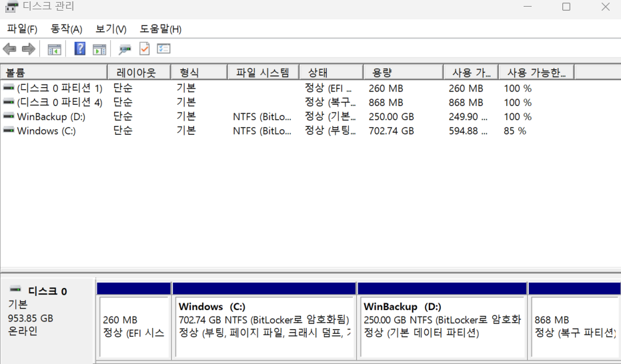Open the 동작(A) menu
Viewport: 621px width, 364px height.
click(66, 29)
